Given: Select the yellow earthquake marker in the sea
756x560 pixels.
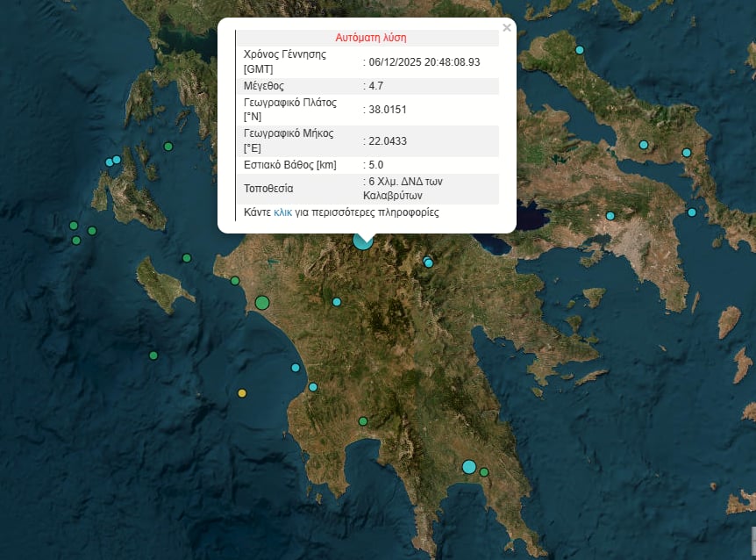Looking at the screenshot, I should 242,393.
